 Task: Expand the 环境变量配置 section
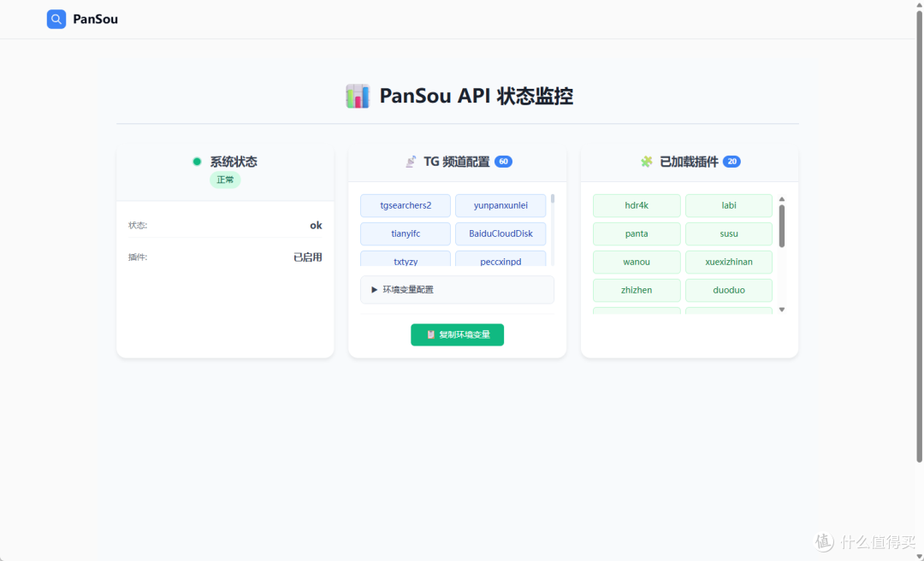click(x=457, y=290)
